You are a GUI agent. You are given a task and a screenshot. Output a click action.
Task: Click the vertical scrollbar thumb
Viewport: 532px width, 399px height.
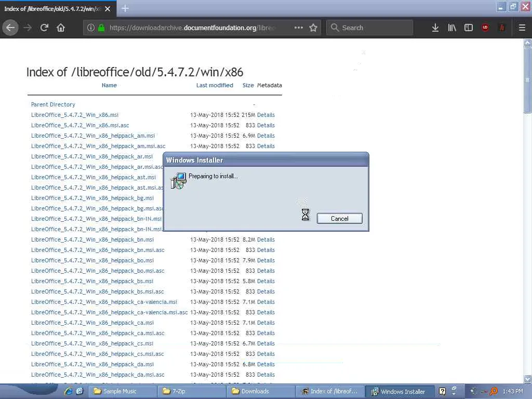pyautogui.click(x=527, y=80)
